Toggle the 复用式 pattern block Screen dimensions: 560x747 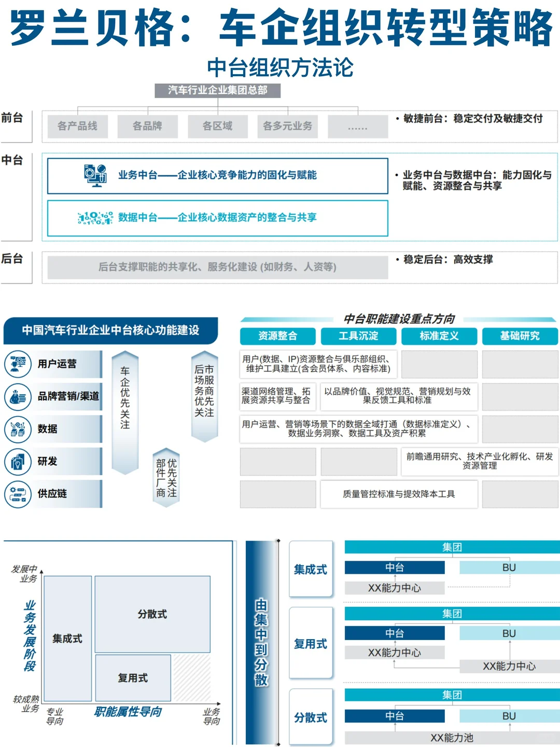(x=132, y=677)
